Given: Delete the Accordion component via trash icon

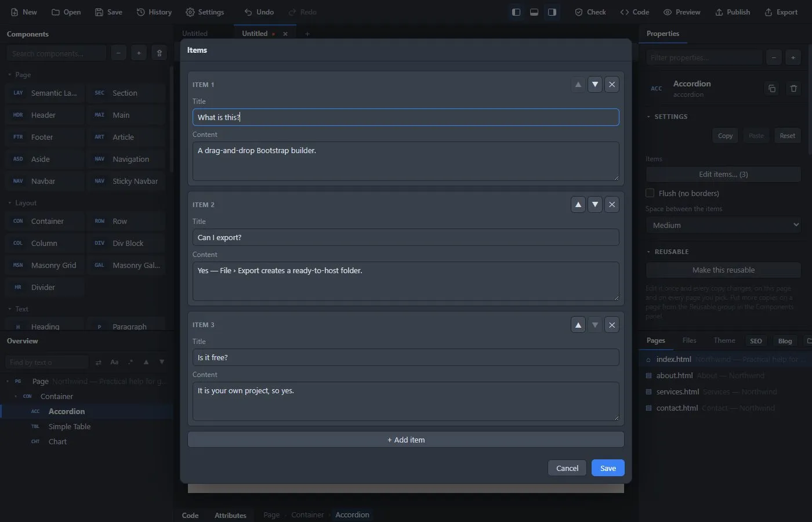Looking at the screenshot, I should 793,89.
